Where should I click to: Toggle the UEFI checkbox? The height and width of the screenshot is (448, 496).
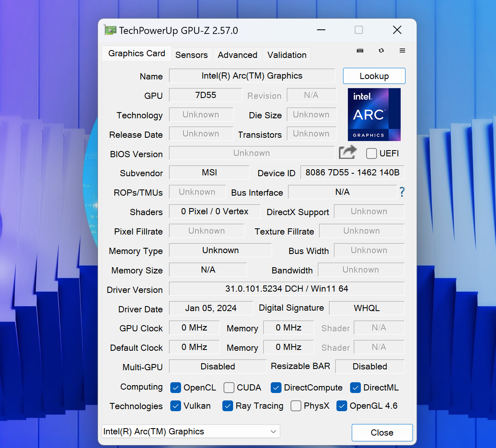click(x=372, y=153)
